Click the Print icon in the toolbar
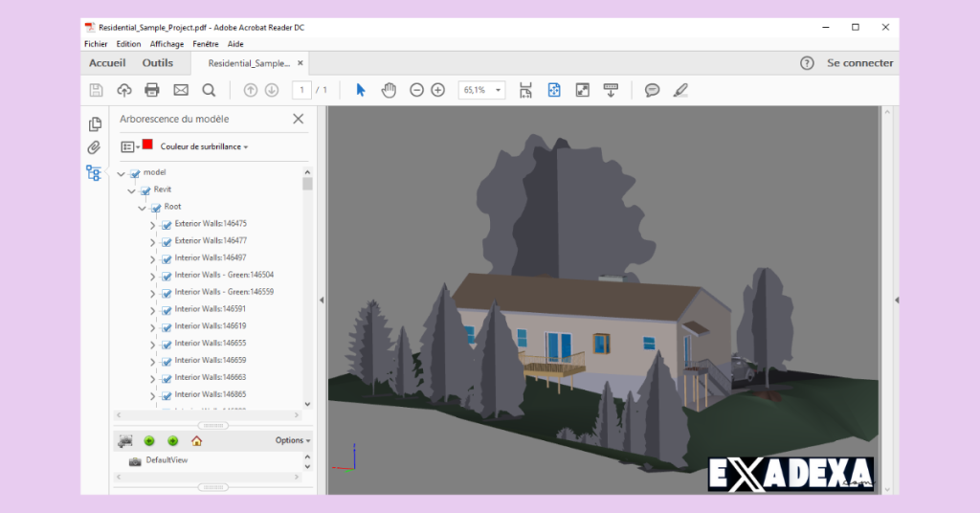Image resolution: width=980 pixels, height=513 pixels. (x=151, y=90)
